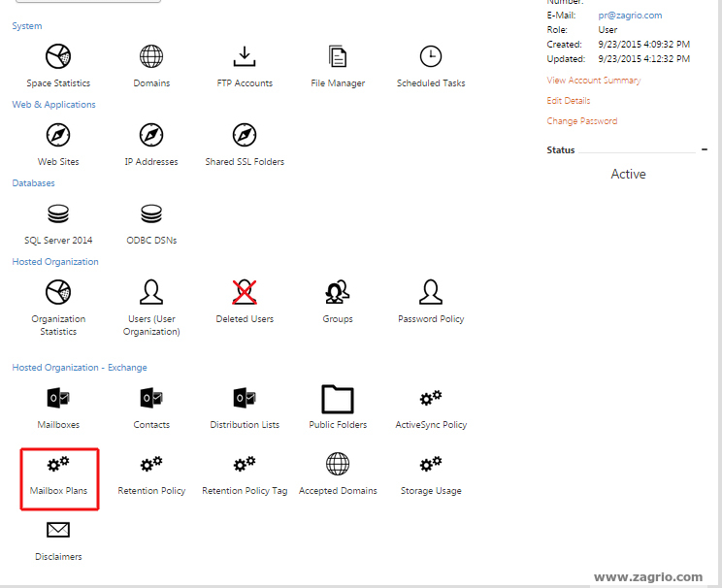This screenshot has width=722, height=588.
Task: Open ActiveSync Policy gears icon
Action: point(431,398)
